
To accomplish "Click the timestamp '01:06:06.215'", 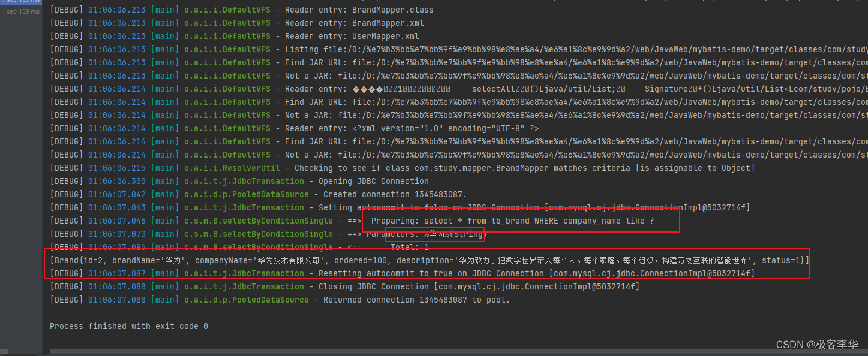I will (x=116, y=168).
